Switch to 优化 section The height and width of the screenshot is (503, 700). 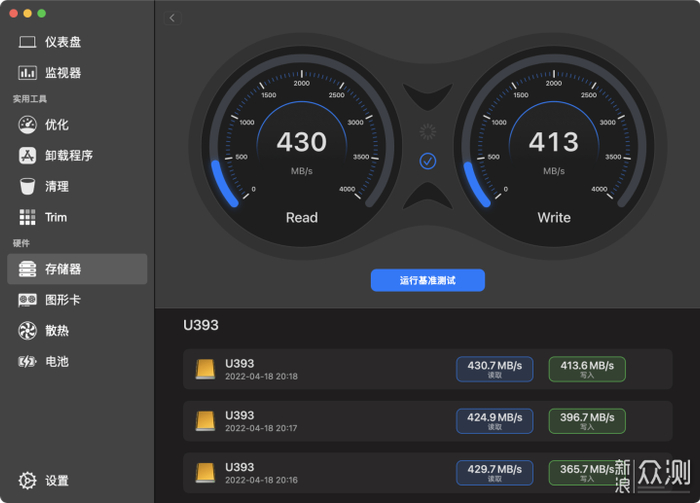click(77, 125)
